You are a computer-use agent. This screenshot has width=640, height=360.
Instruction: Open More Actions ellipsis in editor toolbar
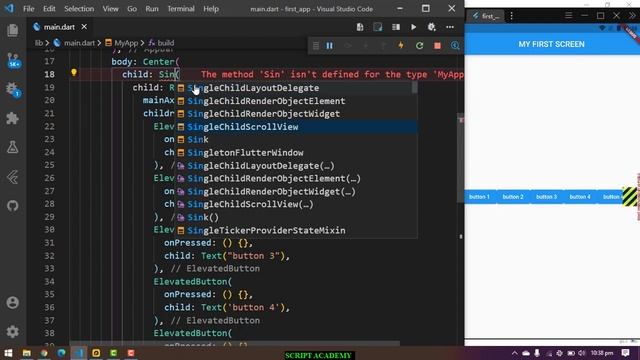click(x=450, y=27)
